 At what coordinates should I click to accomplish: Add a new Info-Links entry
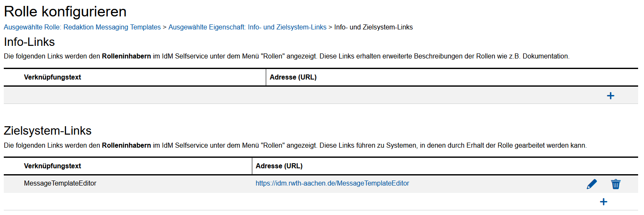pos(610,96)
